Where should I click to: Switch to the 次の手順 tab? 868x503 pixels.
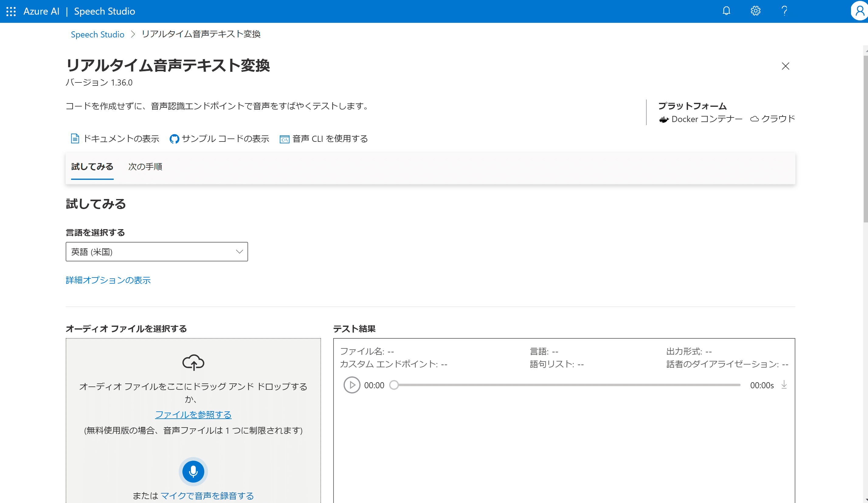(x=145, y=167)
